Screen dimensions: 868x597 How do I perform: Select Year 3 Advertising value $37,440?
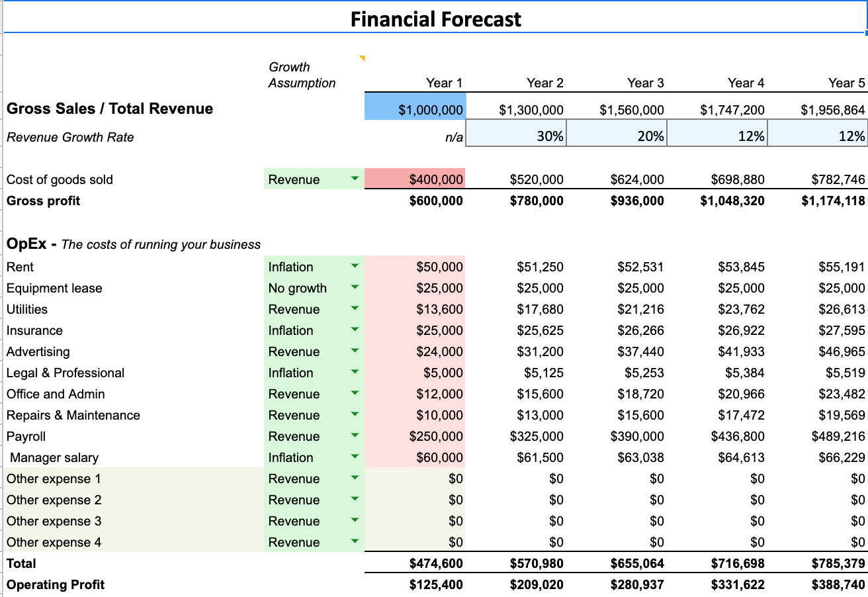tap(640, 351)
